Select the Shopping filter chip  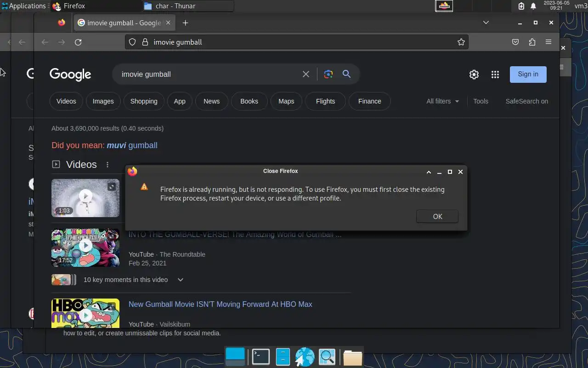(144, 101)
